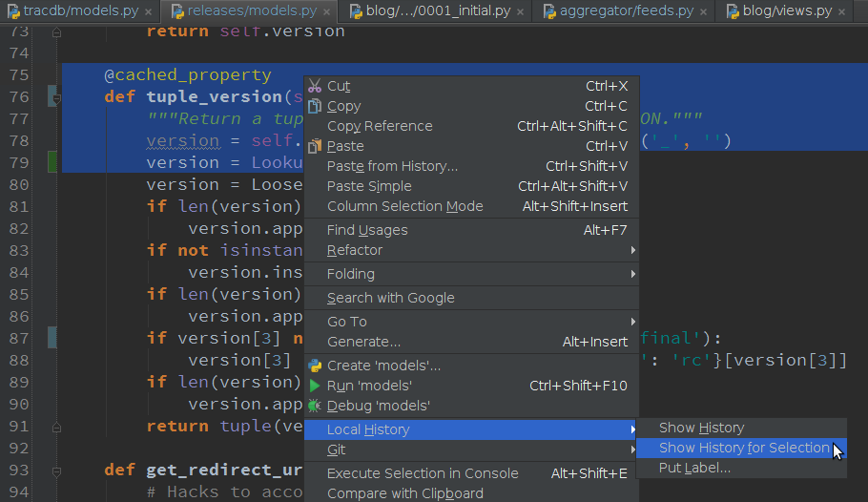Close the releases/models.py tab
Viewport: 868px width, 502px height.
(x=326, y=11)
